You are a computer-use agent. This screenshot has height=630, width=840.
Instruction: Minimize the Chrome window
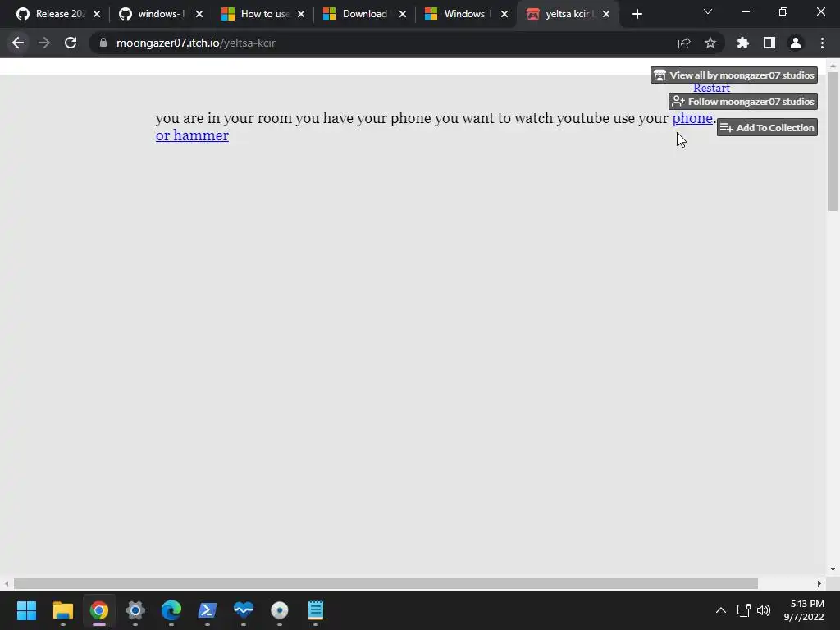pos(745,11)
